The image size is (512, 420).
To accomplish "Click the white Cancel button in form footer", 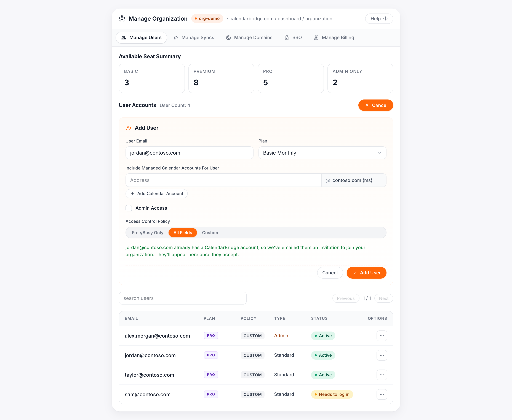I will tap(330, 273).
